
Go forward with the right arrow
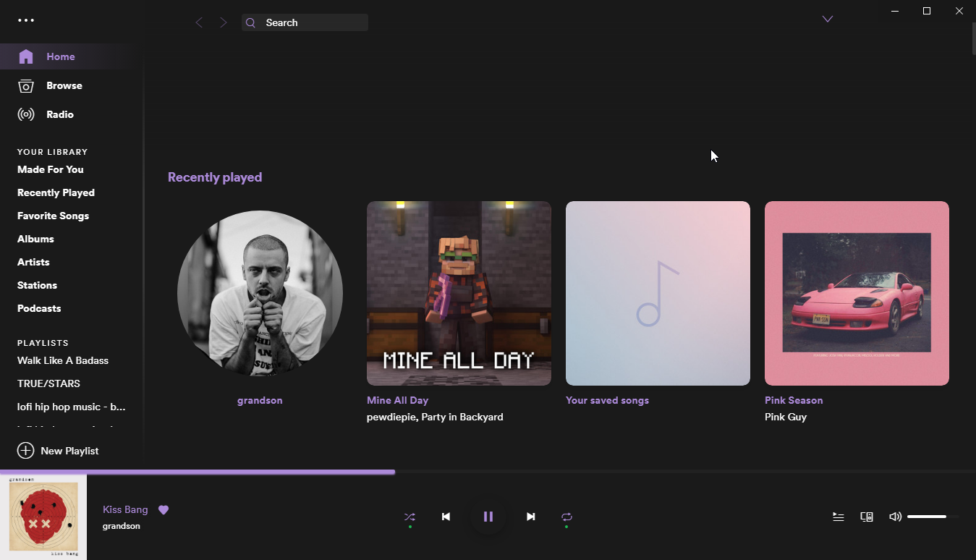click(x=224, y=22)
